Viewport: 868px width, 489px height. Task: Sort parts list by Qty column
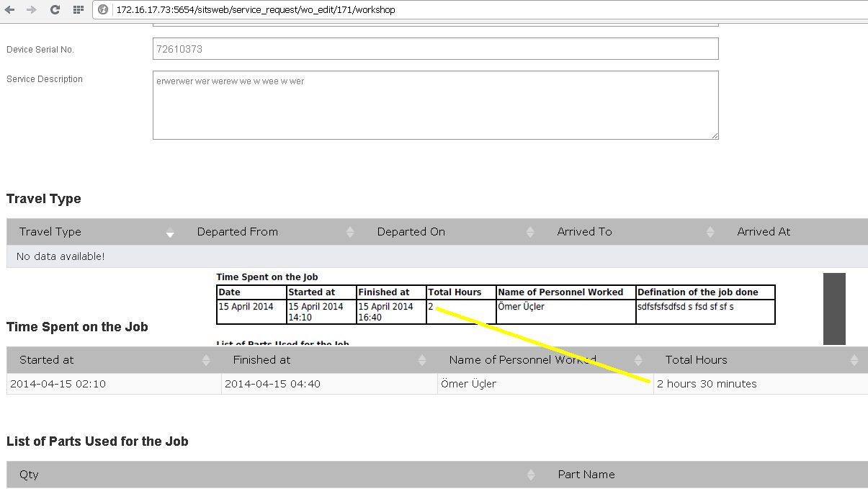[275, 475]
